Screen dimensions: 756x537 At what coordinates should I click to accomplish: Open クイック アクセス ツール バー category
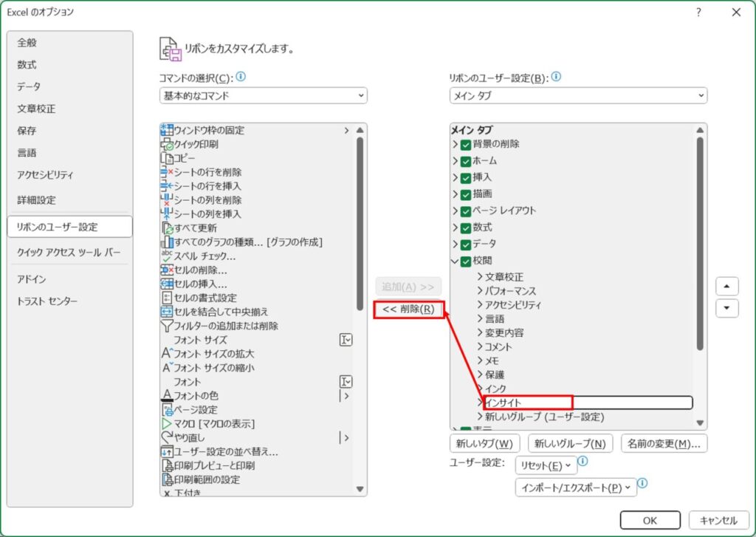[70, 253]
